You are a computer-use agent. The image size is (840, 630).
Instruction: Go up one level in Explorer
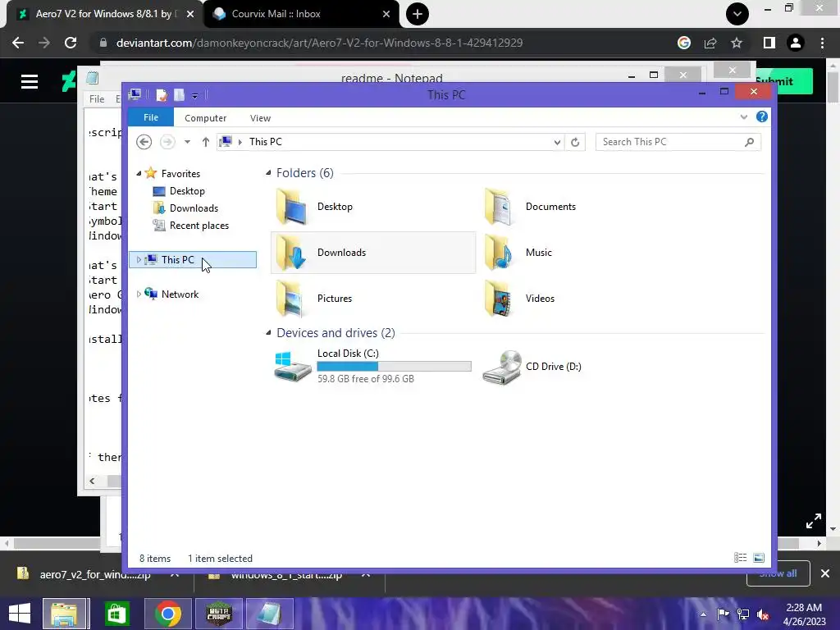coord(205,142)
